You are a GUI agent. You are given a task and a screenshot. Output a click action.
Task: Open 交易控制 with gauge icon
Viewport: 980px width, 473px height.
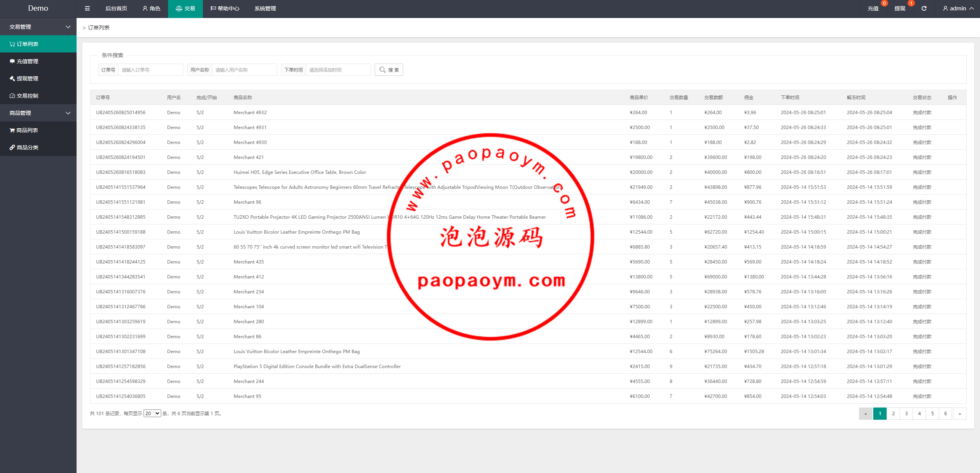pyautogui.click(x=27, y=96)
